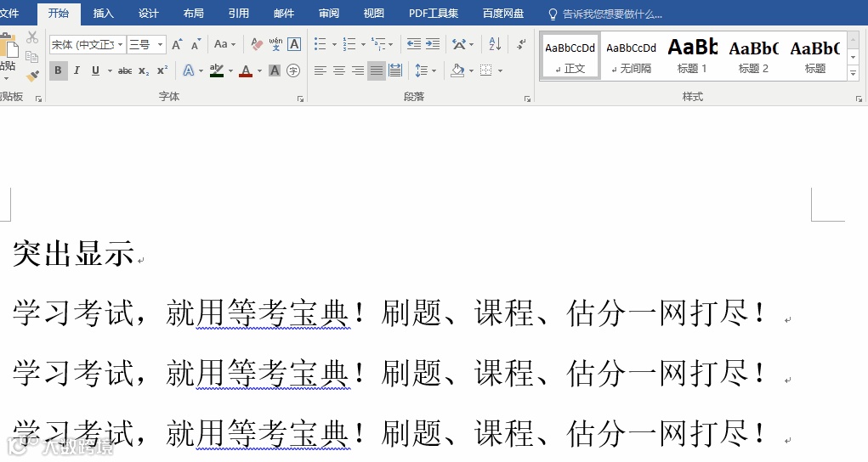
Task: Click the Asian layout A icon
Action: pos(459,44)
